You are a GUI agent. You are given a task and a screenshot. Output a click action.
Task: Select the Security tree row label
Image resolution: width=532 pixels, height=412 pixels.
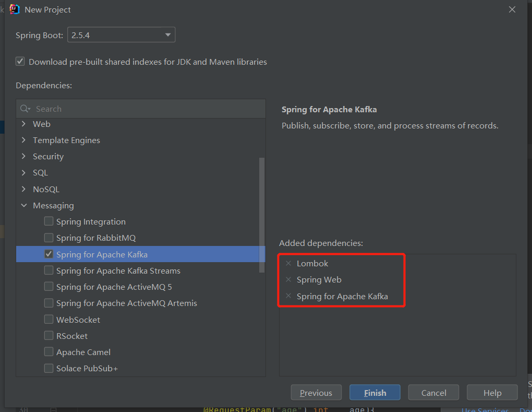(x=48, y=157)
